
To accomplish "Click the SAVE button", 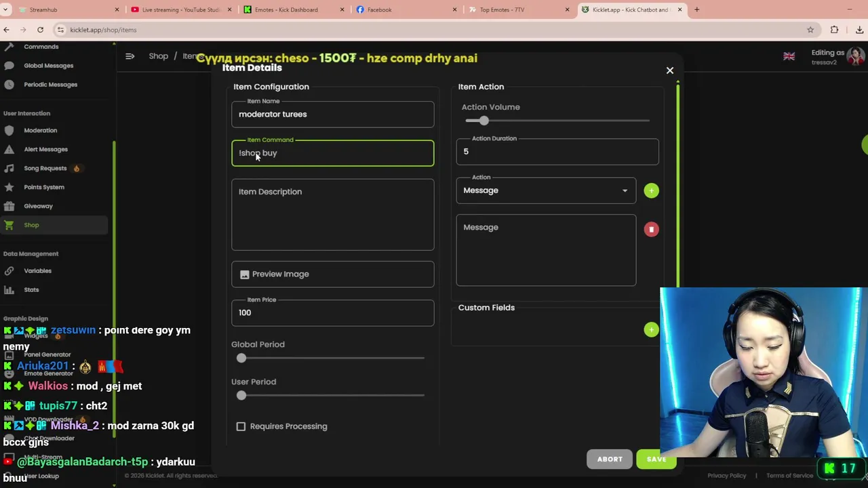I will point(656,459).
